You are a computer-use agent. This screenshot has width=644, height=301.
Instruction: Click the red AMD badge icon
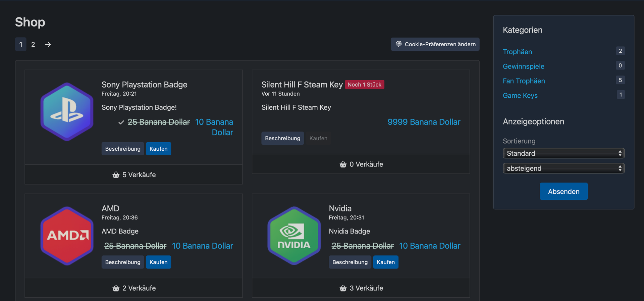pos(67,236)
